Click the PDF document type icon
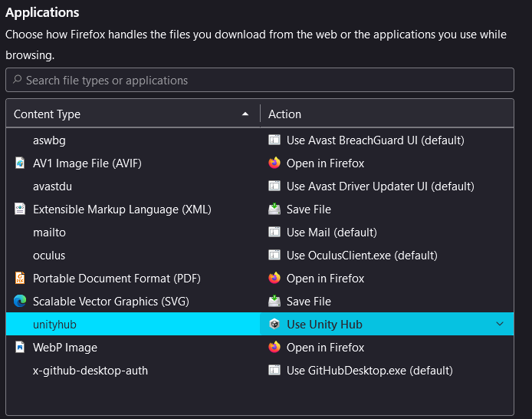 [20, 279]
